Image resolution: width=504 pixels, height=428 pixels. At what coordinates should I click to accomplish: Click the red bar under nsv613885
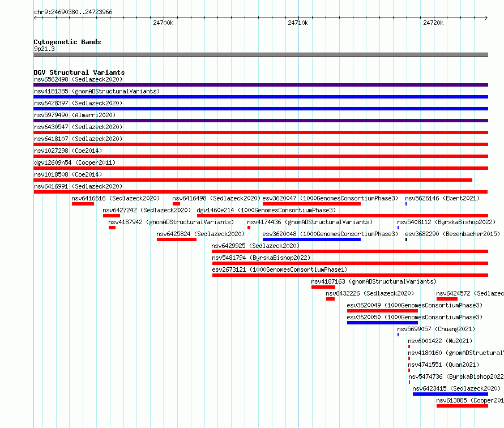[x=462, y=406]
